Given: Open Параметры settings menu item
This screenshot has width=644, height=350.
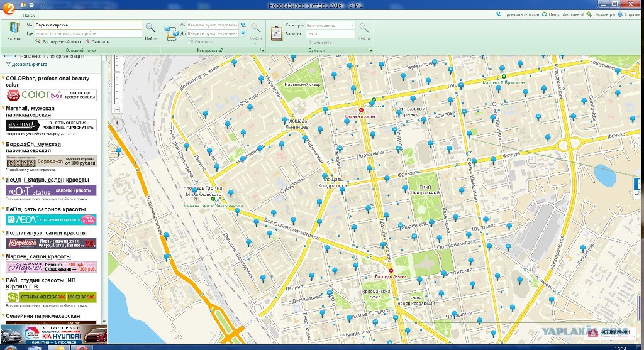Looking at the screenshot, I should point(604,14).
